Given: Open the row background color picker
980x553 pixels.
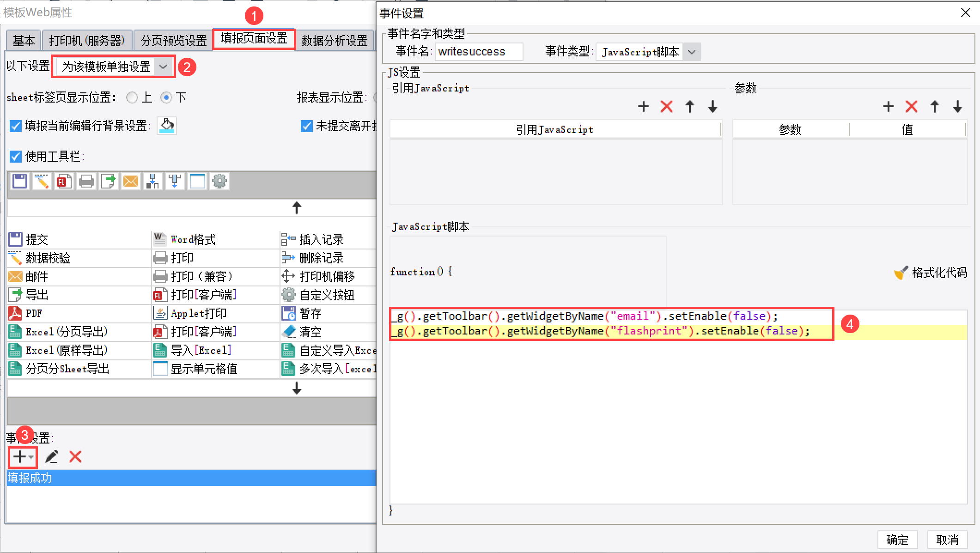Looking at the screenshot, I should [x=167, y=126].
